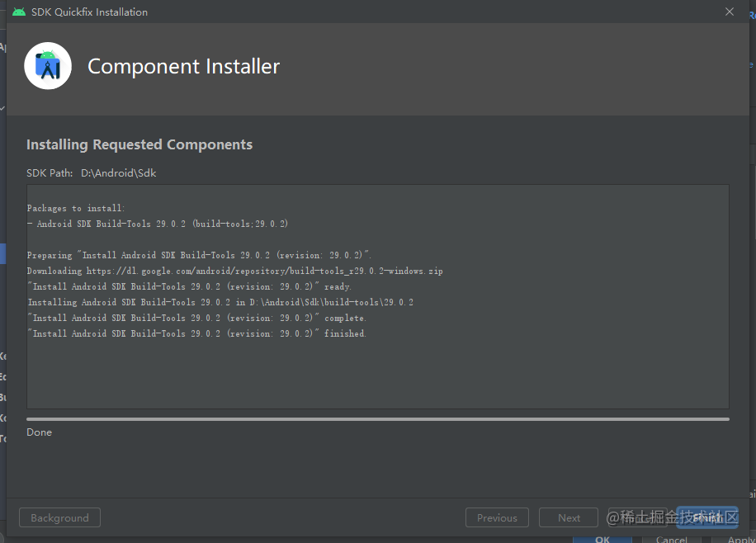Click the SDK Path value D:\Android\Sdk
Image resolution: width=756 pixels, height=543 pixels.
pyautogui.click(x=118, y=173)
